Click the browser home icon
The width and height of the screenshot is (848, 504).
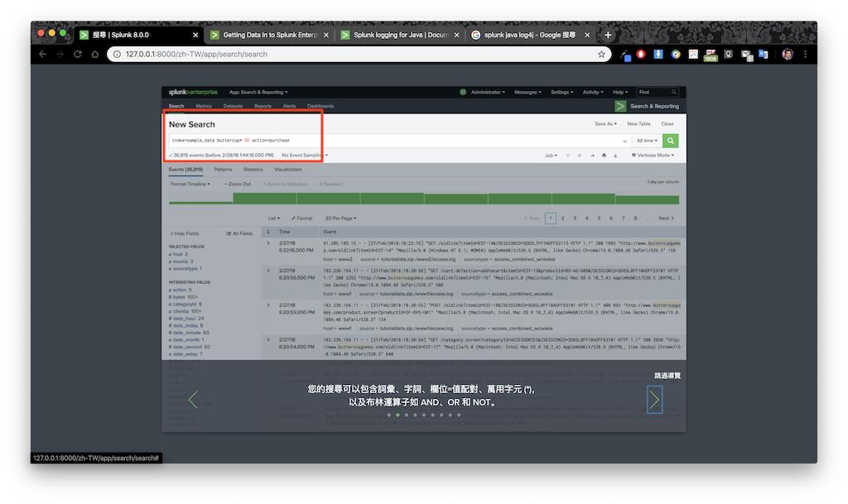(x=94, y=54)
